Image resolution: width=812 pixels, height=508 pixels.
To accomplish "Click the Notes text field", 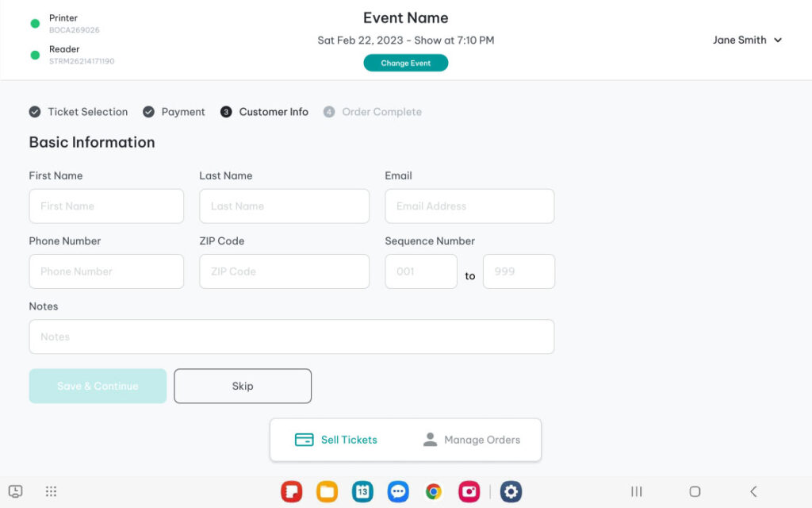I will coord(291,337).
